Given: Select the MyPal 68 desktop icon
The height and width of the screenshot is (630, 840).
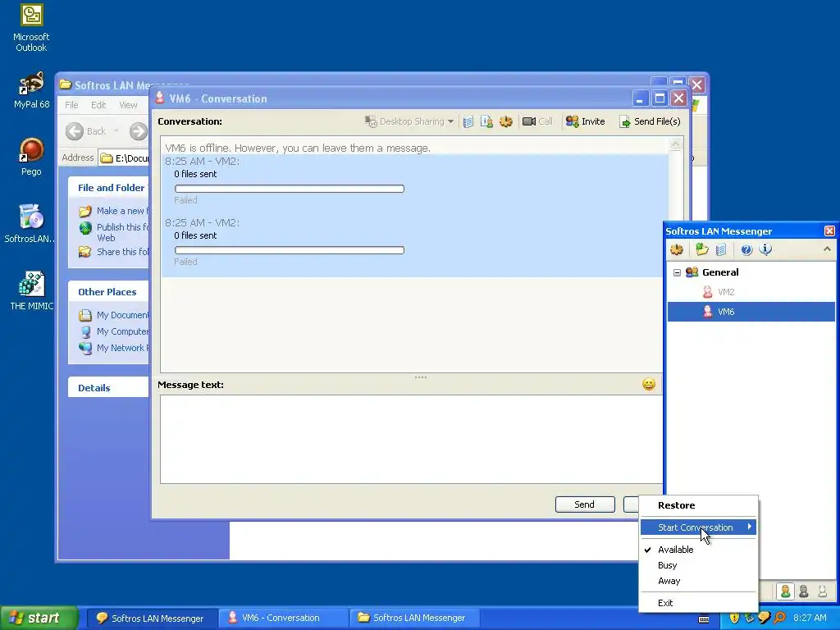Looking at the screenshot, I should tap(31, 90).
